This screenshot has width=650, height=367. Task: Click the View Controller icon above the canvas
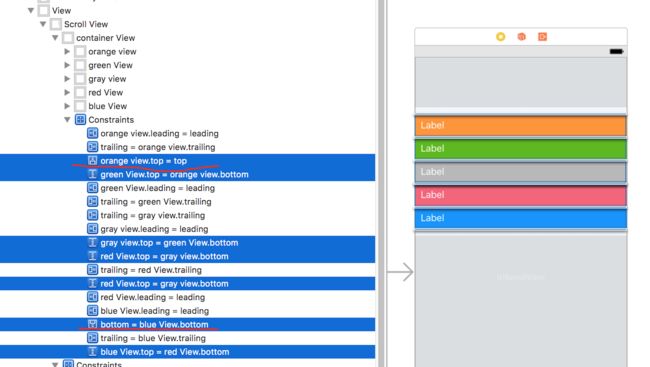[500, 37]
